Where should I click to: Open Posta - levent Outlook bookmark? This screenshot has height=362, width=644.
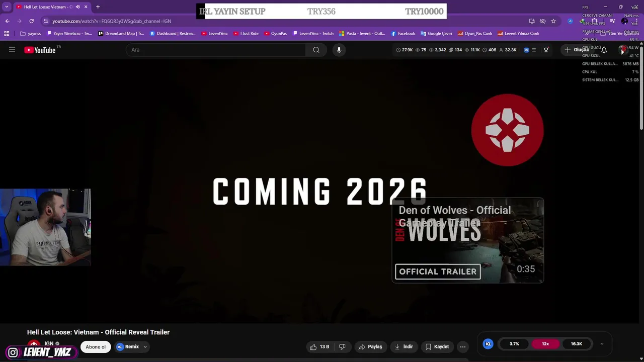(362, 34)
